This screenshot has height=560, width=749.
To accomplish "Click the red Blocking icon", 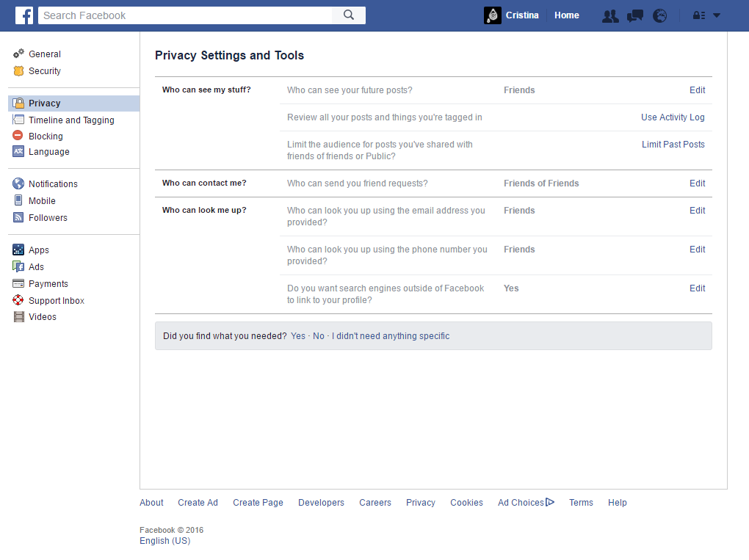I will 18,135.
